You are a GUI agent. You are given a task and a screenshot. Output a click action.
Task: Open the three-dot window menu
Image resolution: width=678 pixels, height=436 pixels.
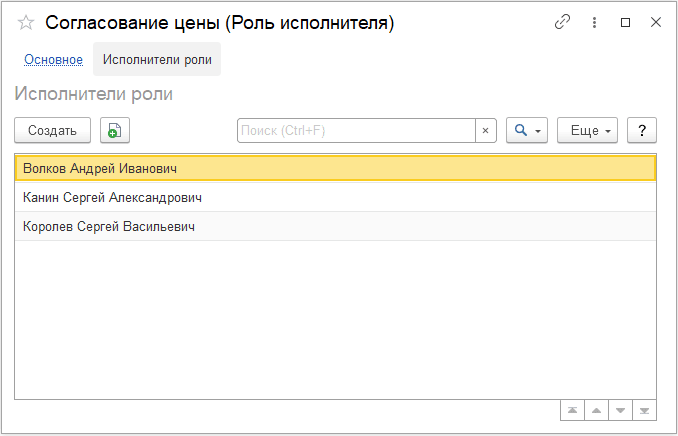click(595, 22)
